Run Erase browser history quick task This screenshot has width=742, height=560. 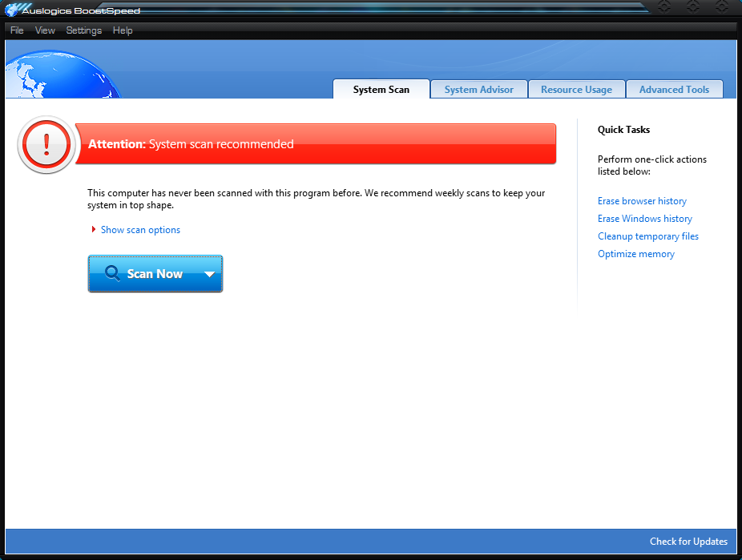coord(642,201)
